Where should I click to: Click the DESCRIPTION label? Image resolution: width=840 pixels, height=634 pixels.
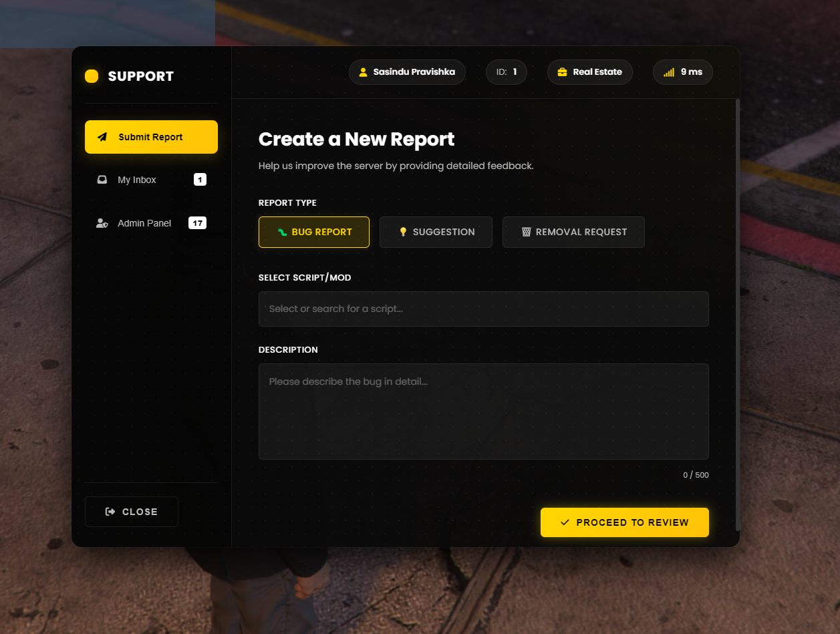[288, 349]
